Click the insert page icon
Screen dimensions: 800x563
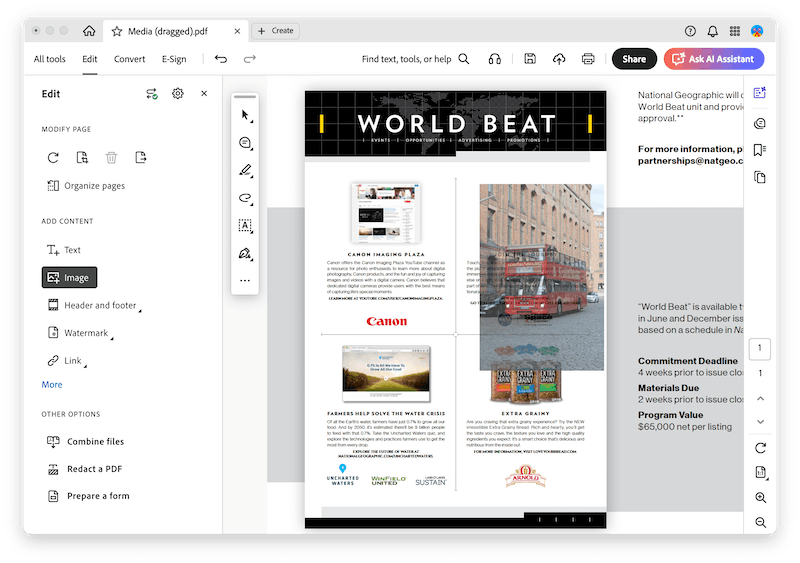coord(141,157)
